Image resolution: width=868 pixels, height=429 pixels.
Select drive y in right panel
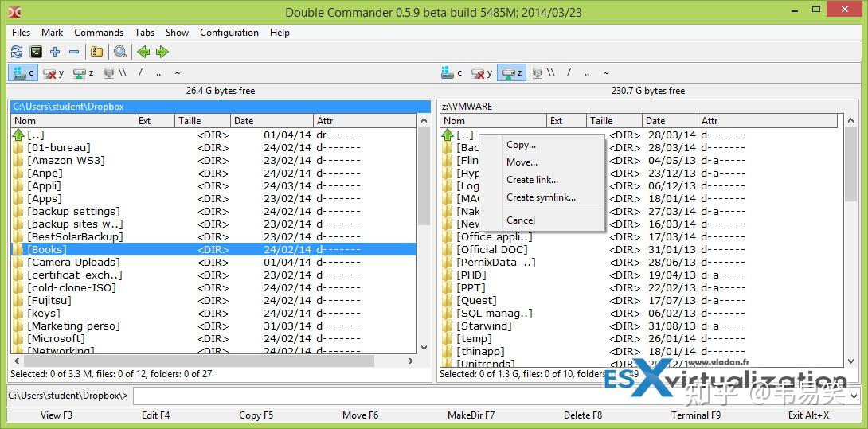[x=482, y=72]
